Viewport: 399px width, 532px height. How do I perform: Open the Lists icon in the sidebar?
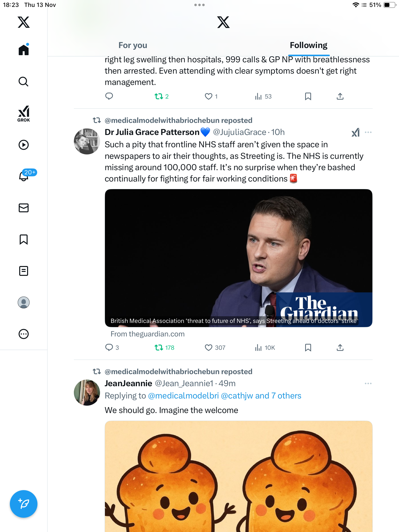(x=24, y=271)
